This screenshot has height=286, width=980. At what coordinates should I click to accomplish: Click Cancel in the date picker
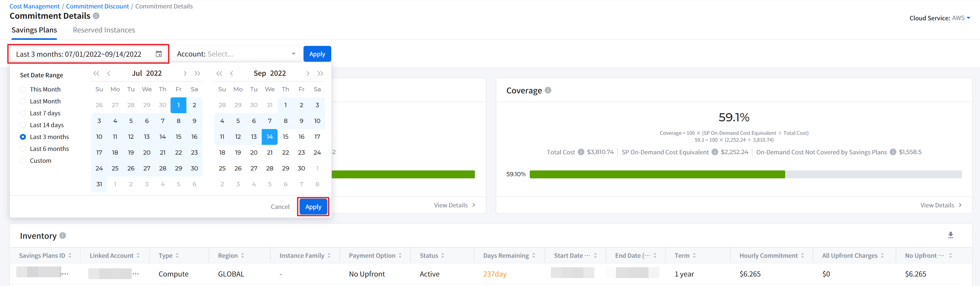pos(280,207)
